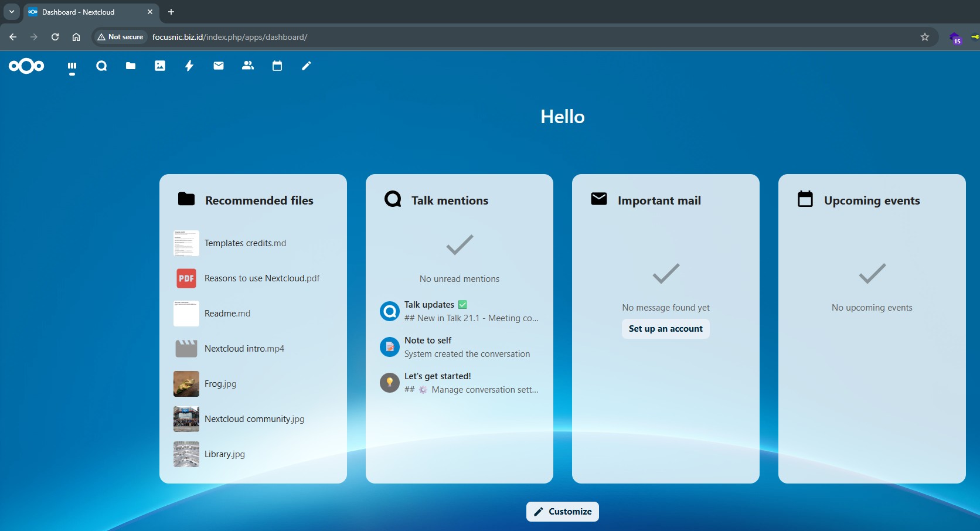This screenshot has height=531, width=980.
Task: Open the Notes pencil icon
Action: click(x=307, y=66)
